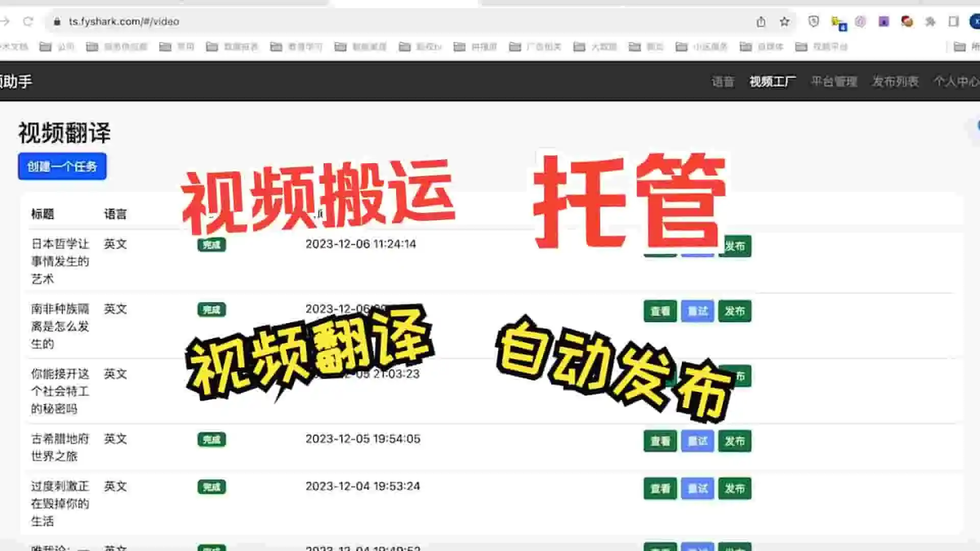Click the share page icon in the address bar
The height and width of the screenshot is (551, 980).
(761, 21)
